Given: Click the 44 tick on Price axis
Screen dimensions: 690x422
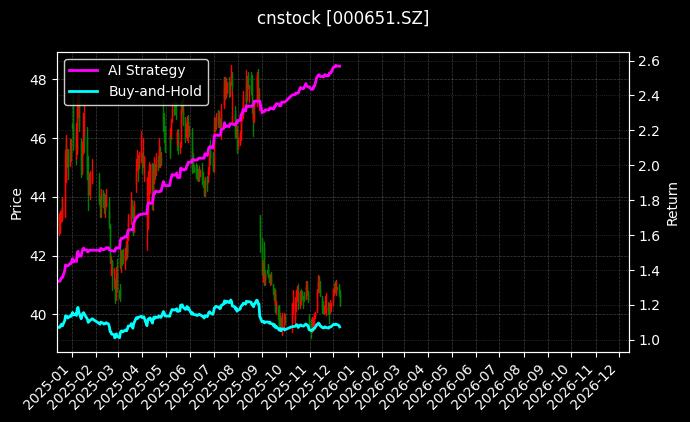Looking at the screenshot, I should click(x=41, y=197).
